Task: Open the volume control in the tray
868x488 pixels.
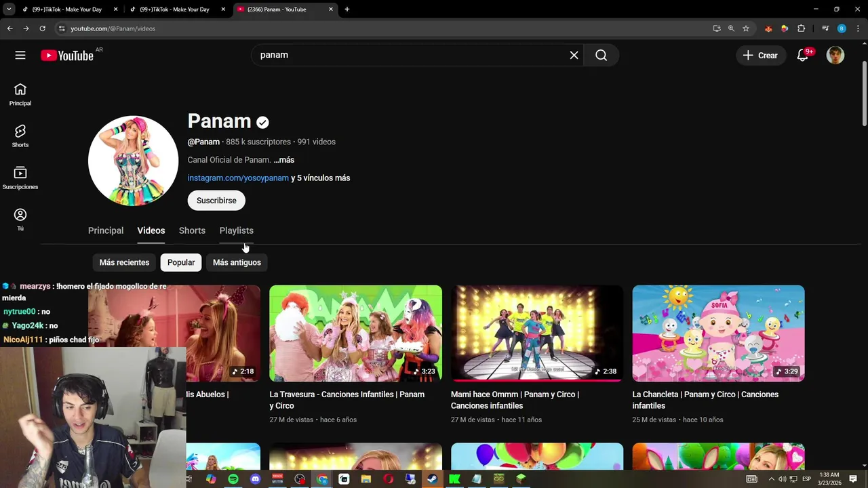Action: 783,479
